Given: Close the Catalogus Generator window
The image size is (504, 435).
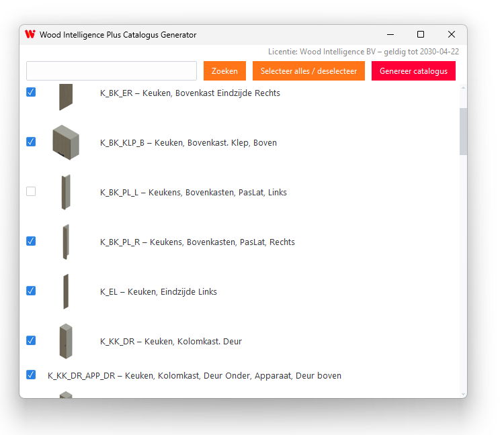Looking at the screenshot, I should [452, 34].
